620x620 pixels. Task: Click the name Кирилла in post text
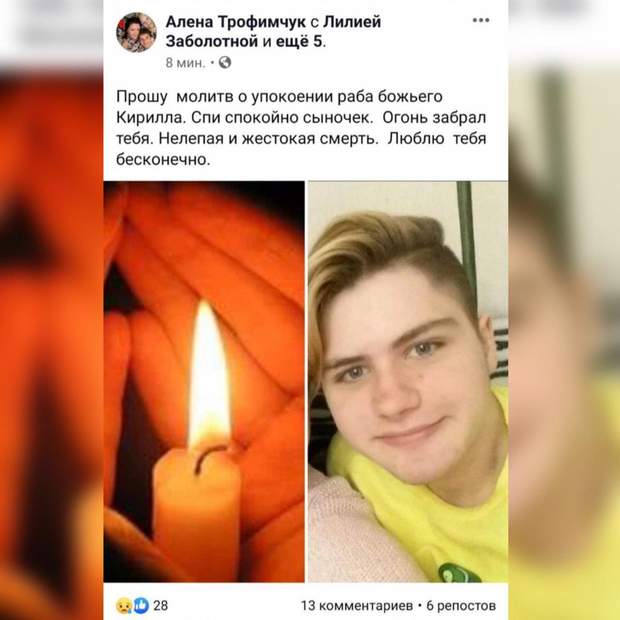tap(150, 118)
